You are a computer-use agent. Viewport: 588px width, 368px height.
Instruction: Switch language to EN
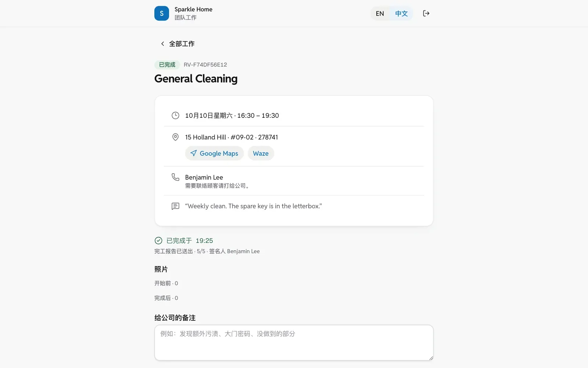[380, 14]
